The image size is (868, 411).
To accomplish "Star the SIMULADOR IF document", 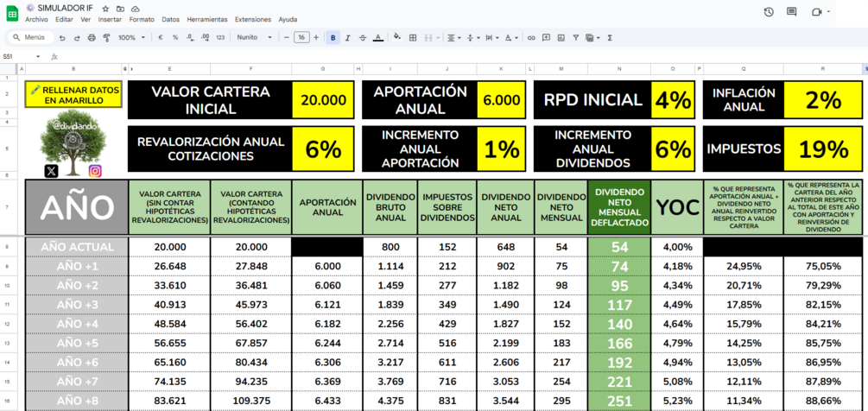I will 105,9.
